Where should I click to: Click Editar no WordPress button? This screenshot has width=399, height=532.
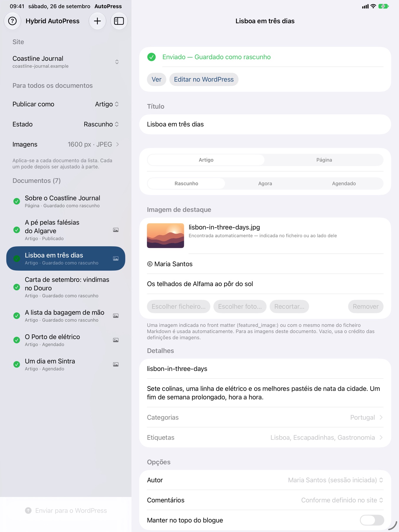pos(204,80)
